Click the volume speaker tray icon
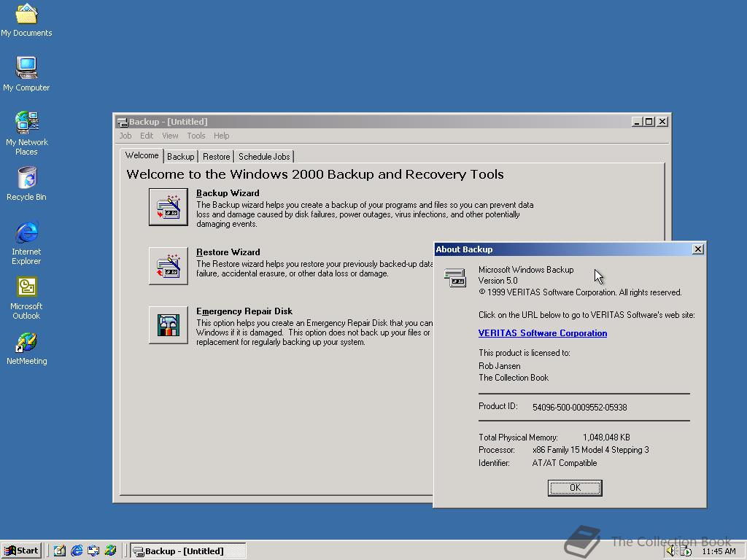The image size is (747, 560). point(671,551)
